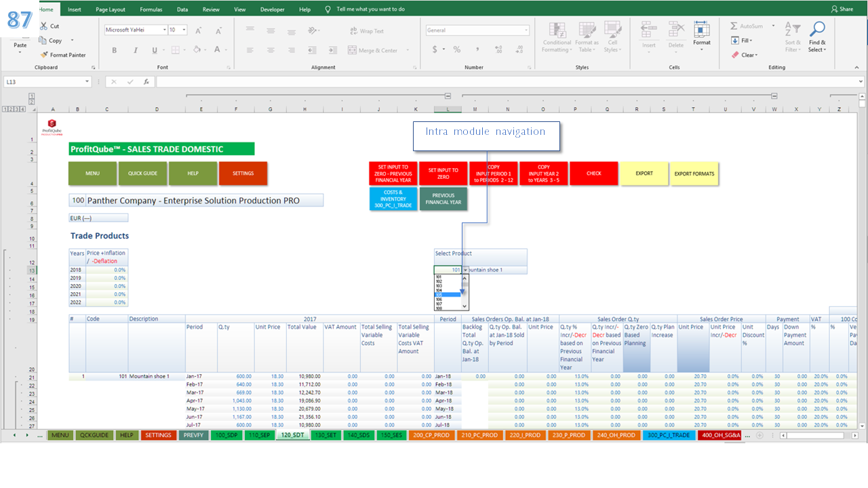The image size is (868, 488).
Task: Click the Wrap Text icon
Action: [354, 31]
